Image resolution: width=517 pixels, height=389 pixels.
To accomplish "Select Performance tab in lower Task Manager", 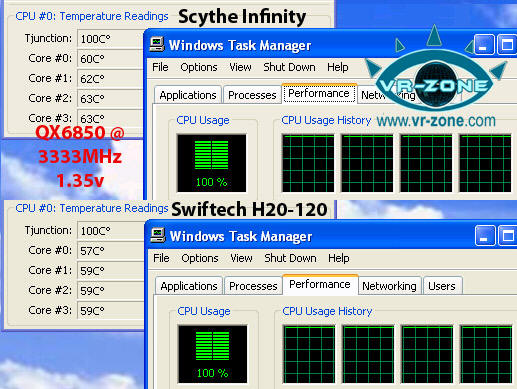I will coord(320,284).
